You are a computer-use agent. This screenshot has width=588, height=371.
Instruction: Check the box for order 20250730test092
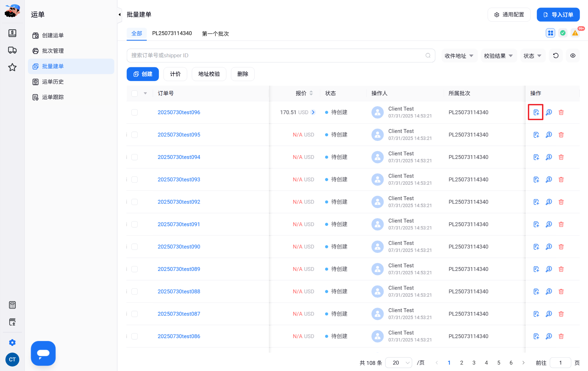click(x=135, y=202)
